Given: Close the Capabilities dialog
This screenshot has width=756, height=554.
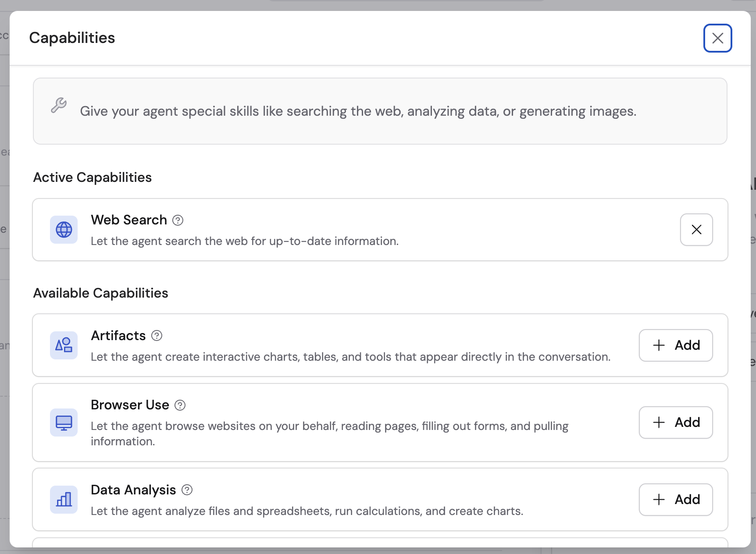Looking at the screenshot, I should 718,38.
